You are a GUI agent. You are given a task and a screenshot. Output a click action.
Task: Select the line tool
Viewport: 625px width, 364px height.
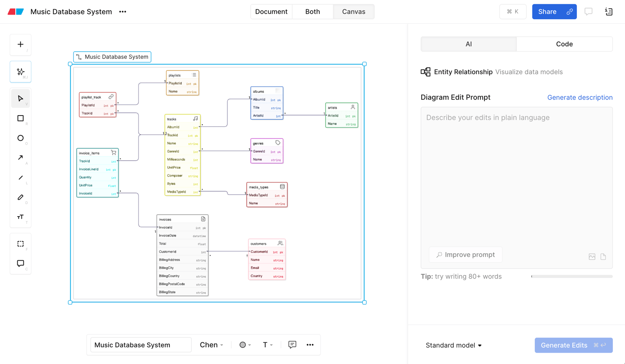[20, 178]
